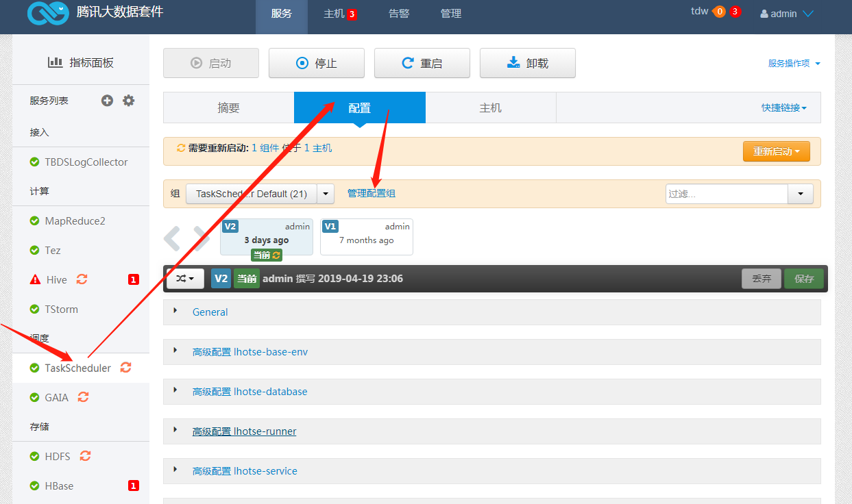Go to the next config version arrow

click(x=202, y=238)
